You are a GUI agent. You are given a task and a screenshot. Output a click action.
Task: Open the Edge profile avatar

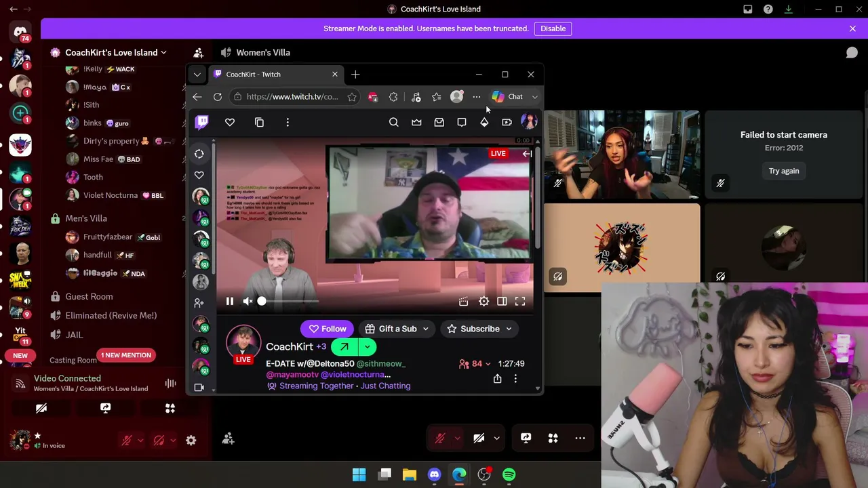(x=457, y=97)
